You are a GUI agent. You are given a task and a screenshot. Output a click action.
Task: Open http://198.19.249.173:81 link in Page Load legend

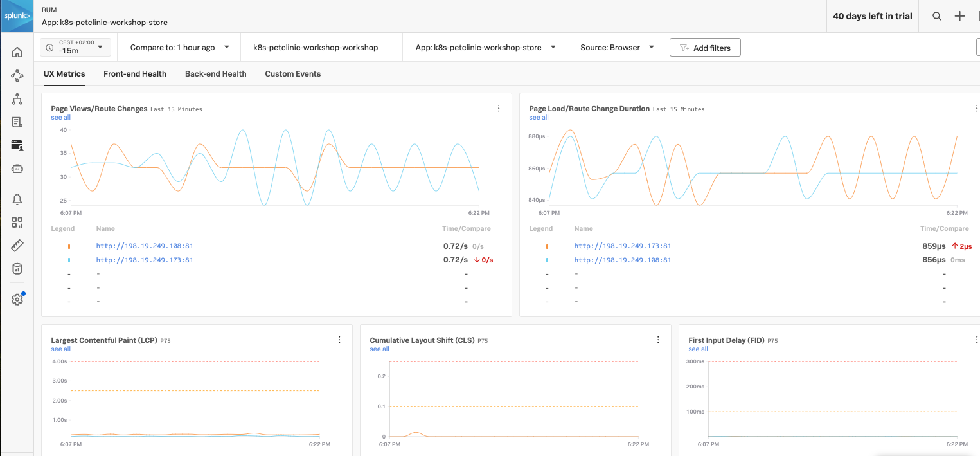coord(623,246)
